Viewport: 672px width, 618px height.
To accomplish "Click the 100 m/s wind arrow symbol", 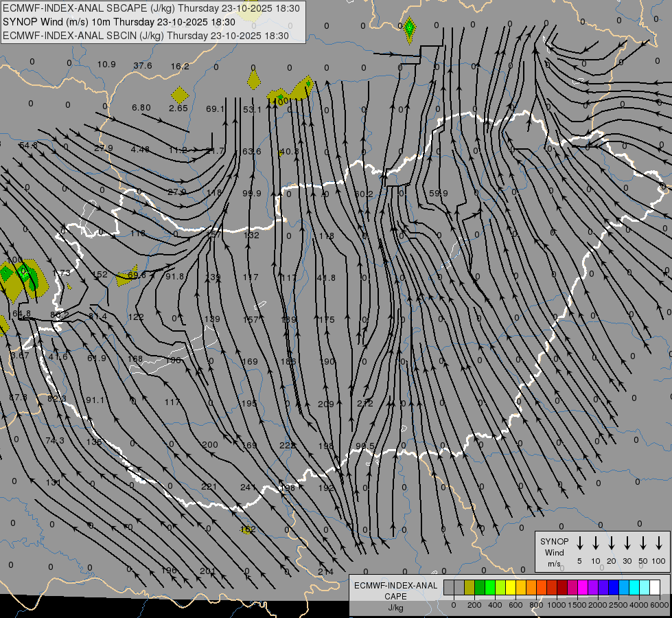I will pyautogui.click(x=660, y=543).
